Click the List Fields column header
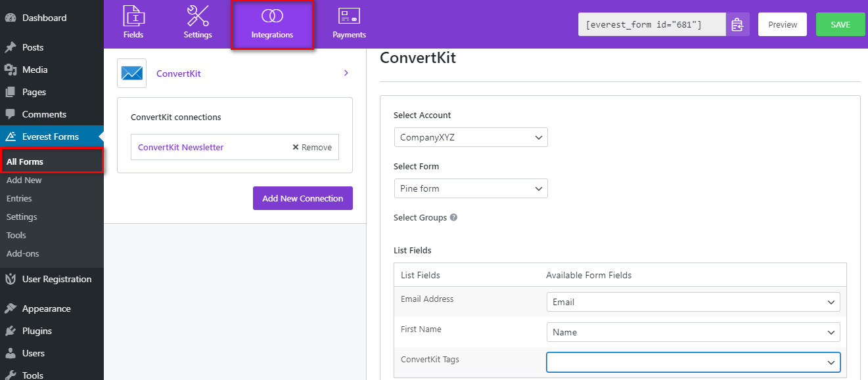The width and height of the screenshot is (868, 380). point(421,275)
